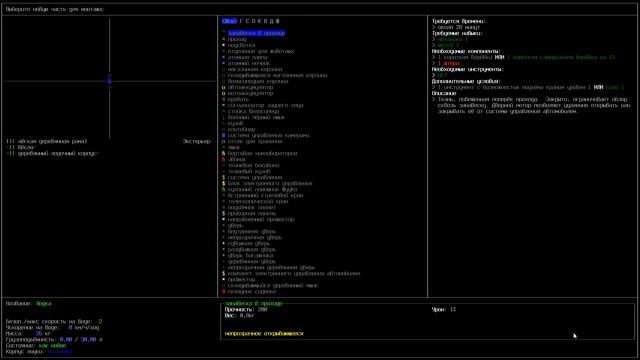
Task: Choose 'кровать' from the list
Action: pyautogui.click(x=238, y=99)
